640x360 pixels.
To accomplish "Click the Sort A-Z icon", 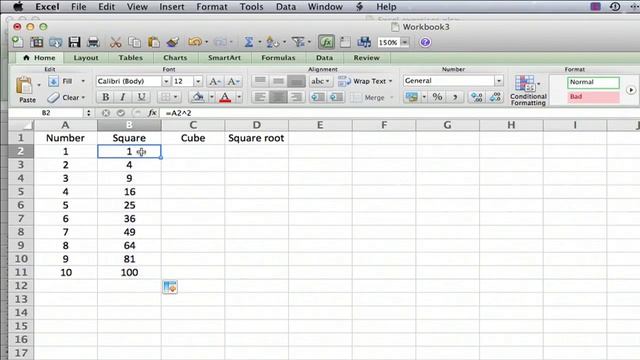I will click(x=272, y=42).
